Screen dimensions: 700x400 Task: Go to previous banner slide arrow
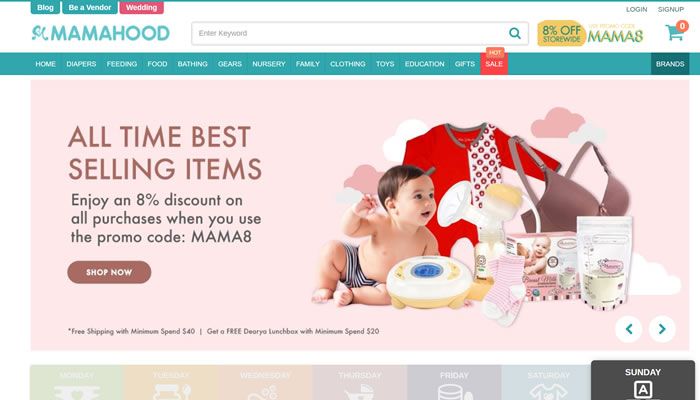(629, 329)
